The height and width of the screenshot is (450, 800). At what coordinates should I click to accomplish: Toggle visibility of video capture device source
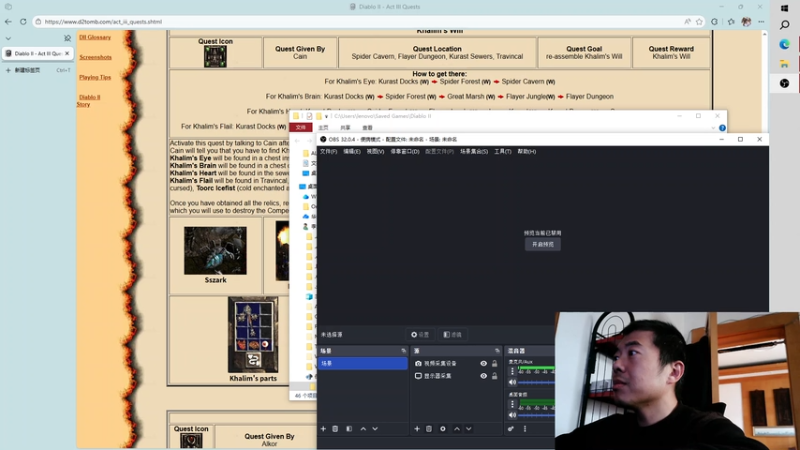pyautogui.click(x=483, y=363)
